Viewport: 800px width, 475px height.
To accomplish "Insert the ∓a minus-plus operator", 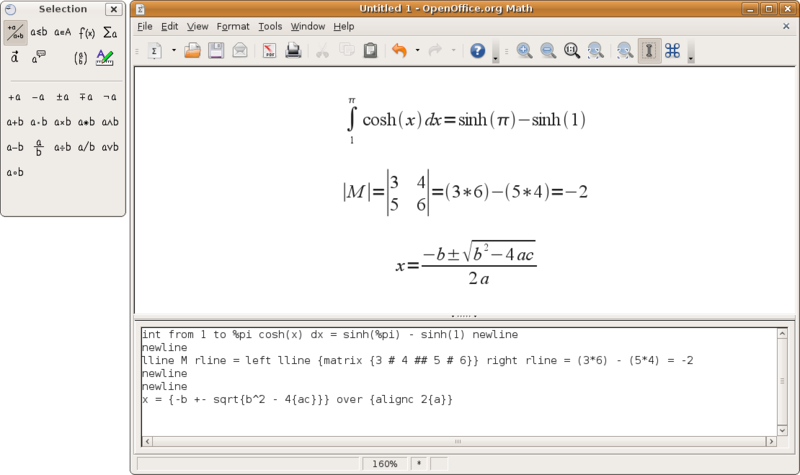I will click(86, 97).
